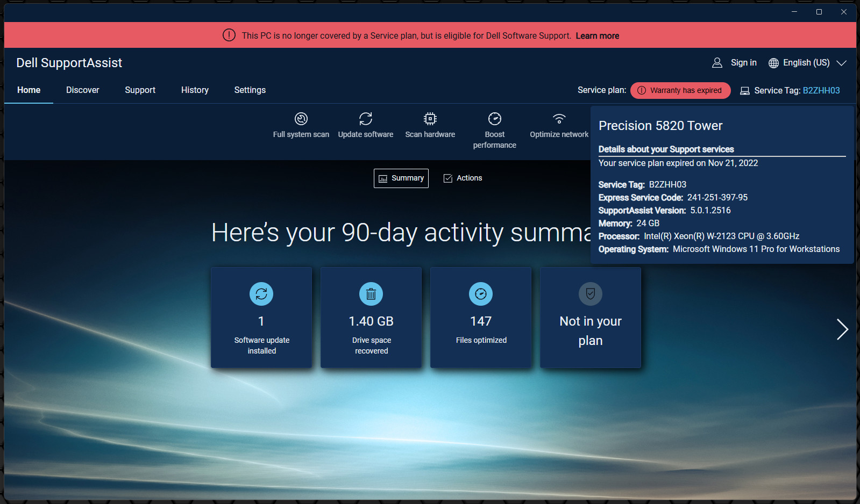The image size is (860, 504).
Task: Click Details about your Support services heading
Action: [x=666, y=149]
